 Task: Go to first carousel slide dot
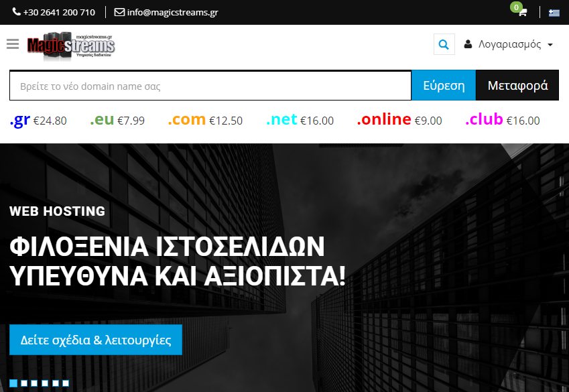[x=13, y=383]
